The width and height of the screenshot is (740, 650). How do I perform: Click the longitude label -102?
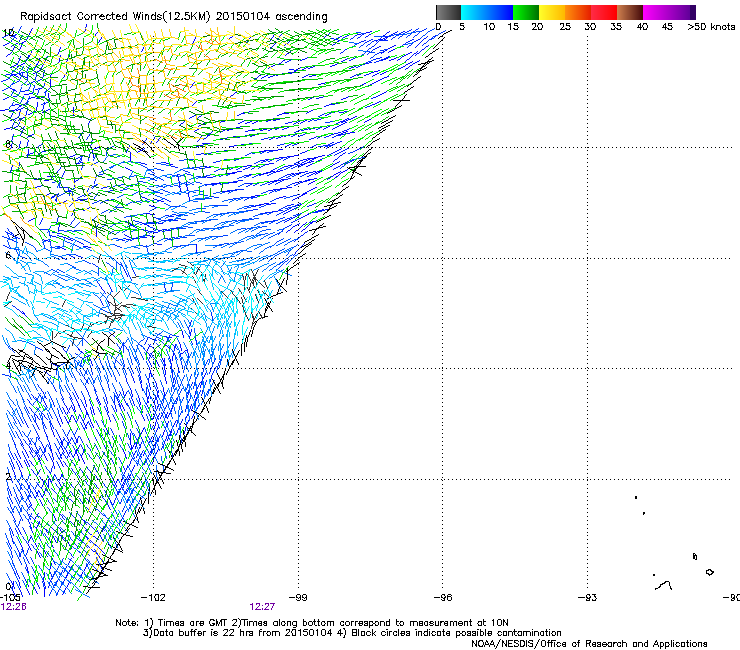[153, 598]
